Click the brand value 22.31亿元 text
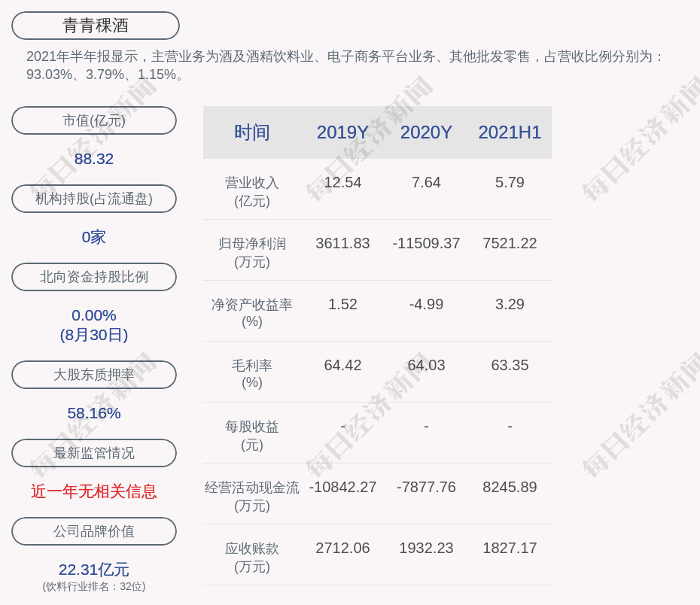The width and height of the screenshot is (700, 605). [x=94, y=570]
